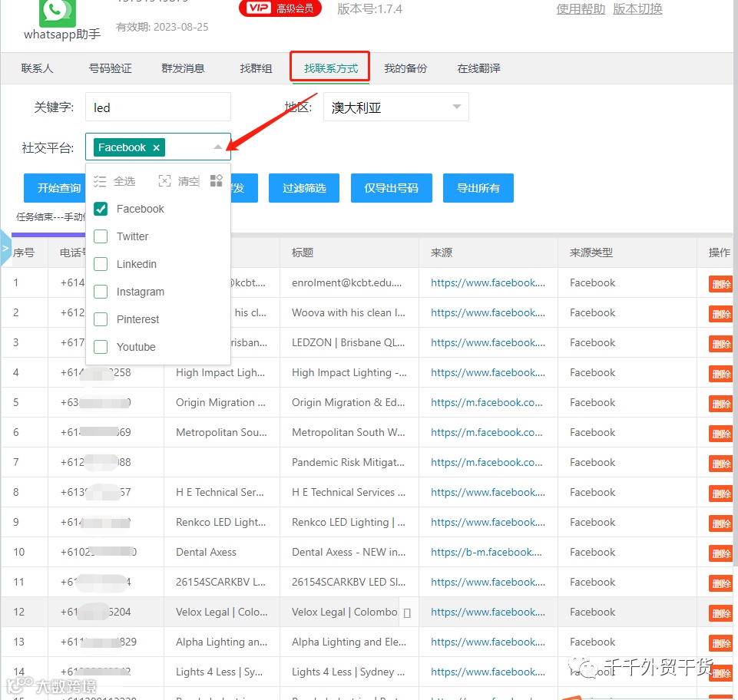
Task: Open the LEDZON Brisbane Facebook source link
Action: [x=488, y=342]
